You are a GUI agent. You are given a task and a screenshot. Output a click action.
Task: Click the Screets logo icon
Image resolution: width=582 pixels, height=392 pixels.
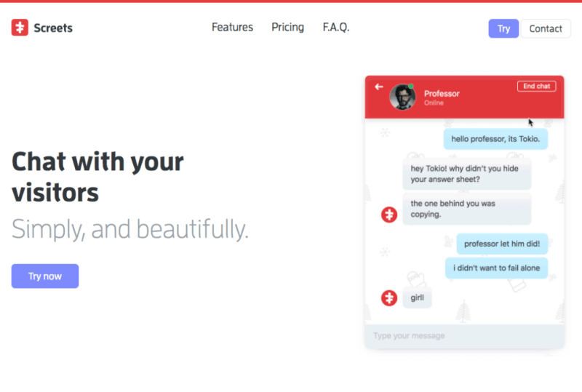click(x=20, y=28)
